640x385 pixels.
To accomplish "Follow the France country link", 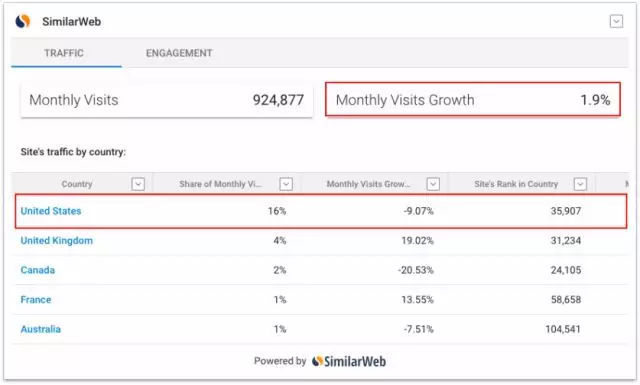I will coord(36,300).
